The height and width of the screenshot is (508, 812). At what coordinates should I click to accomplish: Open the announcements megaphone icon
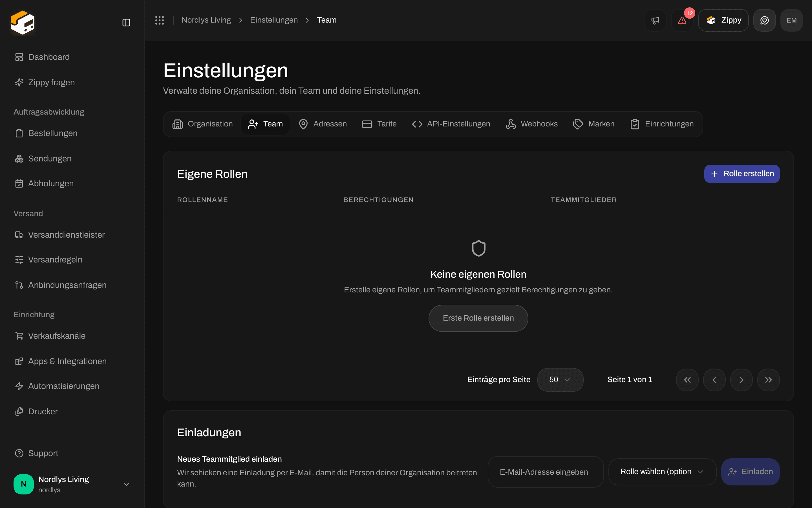pos(655,20)
